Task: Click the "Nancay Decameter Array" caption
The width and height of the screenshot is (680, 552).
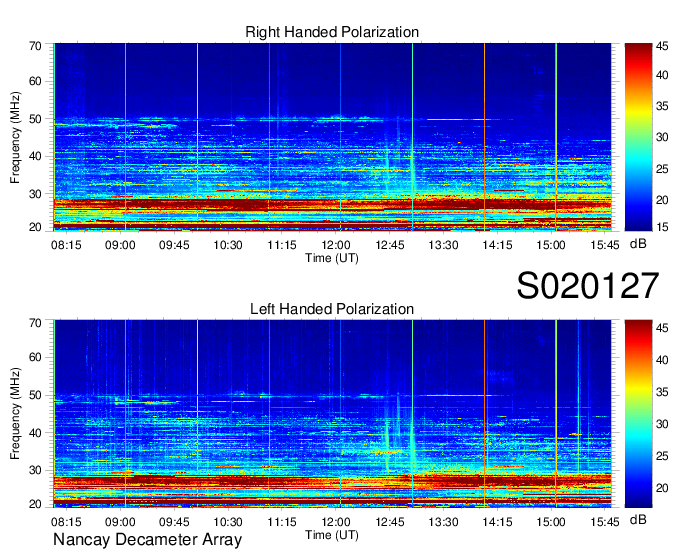Action: point(147,540)
